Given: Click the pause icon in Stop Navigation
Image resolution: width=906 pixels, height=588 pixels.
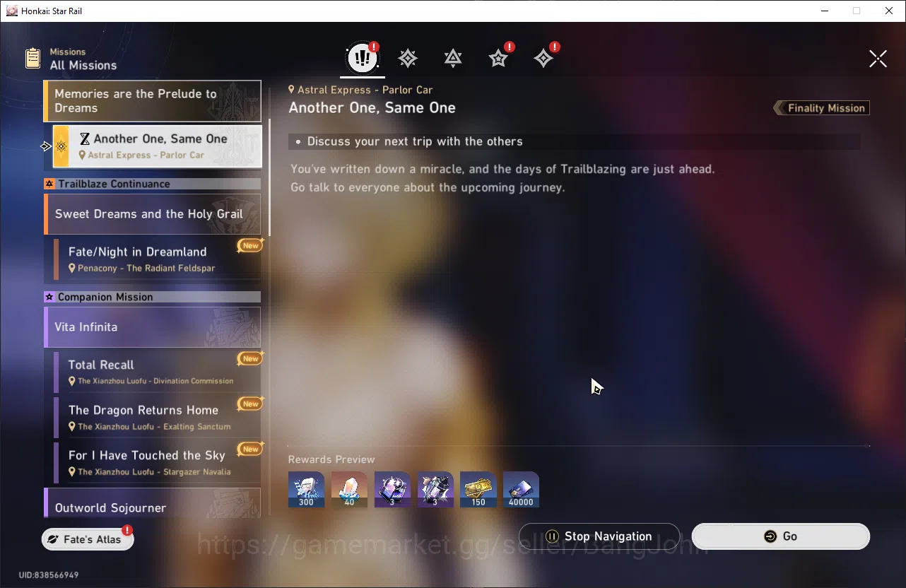Looking at the screenshot, I should click(553, 536).
